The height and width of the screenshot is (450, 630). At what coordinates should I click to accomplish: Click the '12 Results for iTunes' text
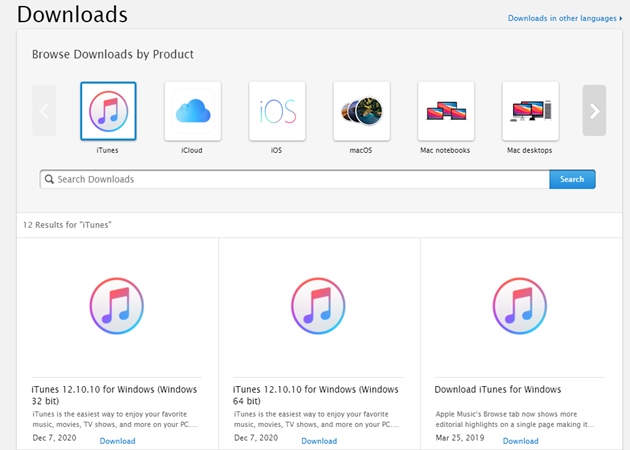(67, 225)
